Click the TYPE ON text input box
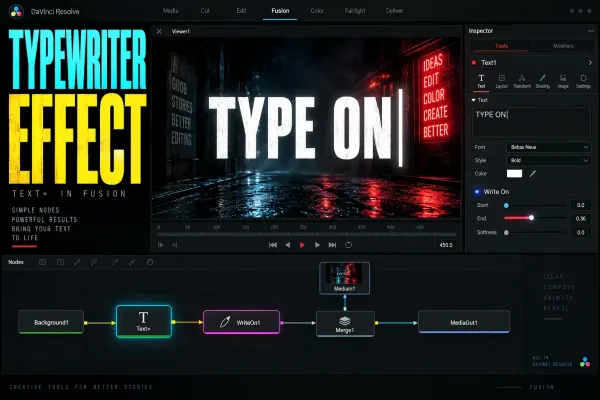The width and height of the screenshot is (600, 400). pyautogui.click(x=532, y=122)
